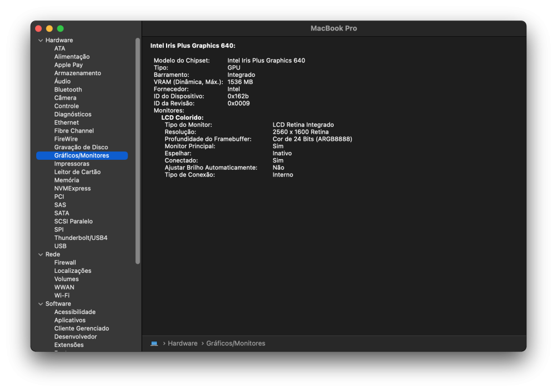Open the Wi-Fi network entry
This screenshot has width=557, height=392.
pyautogui.click(x=62, y=296)
